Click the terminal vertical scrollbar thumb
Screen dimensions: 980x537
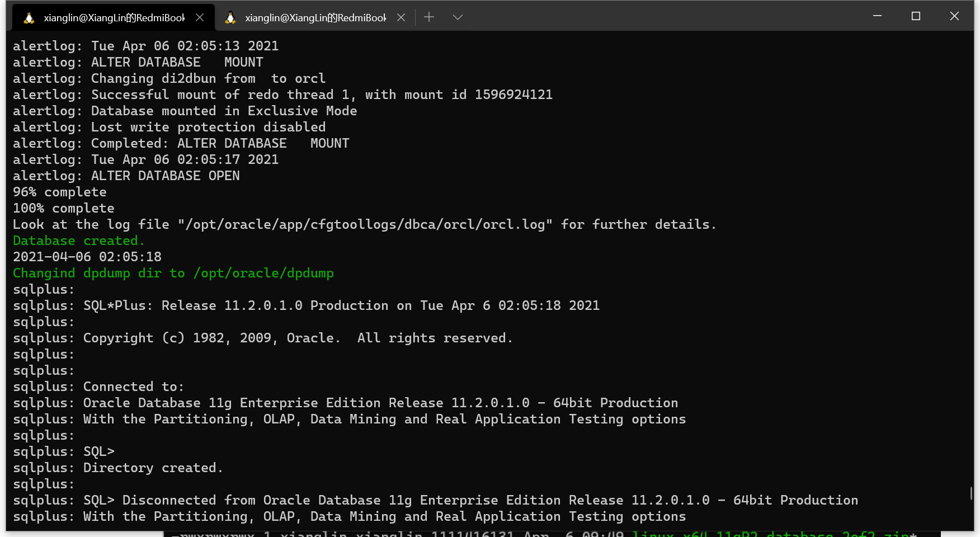[971, 493]
